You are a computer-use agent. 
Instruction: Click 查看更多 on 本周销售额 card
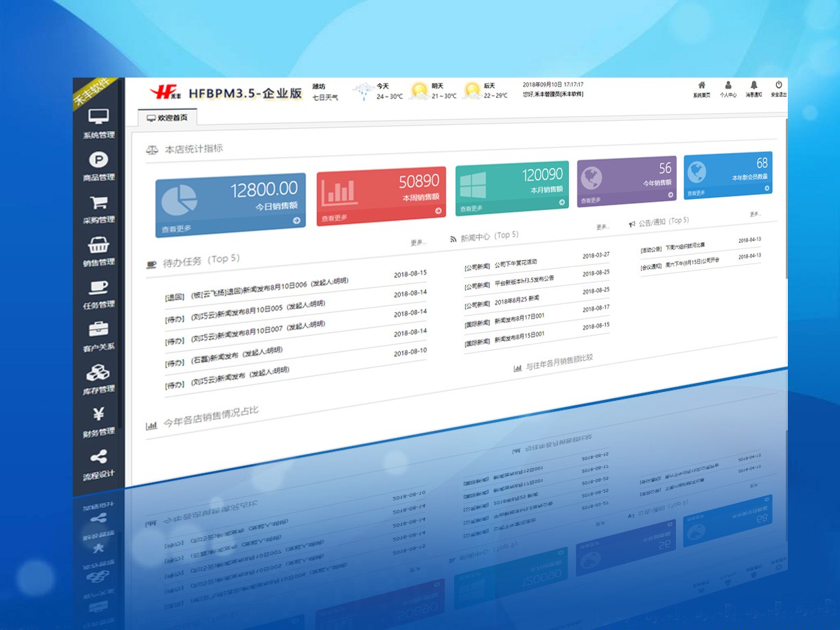335,218
